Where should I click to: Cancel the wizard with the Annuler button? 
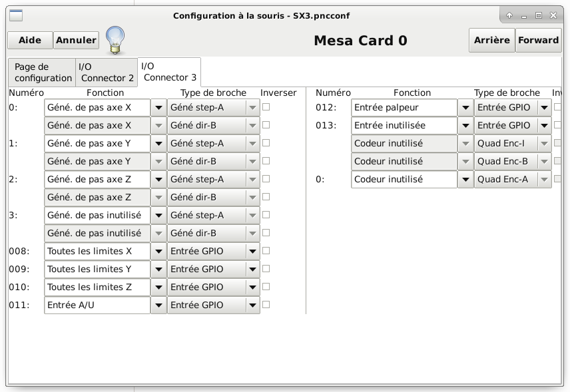coord(76,40)
